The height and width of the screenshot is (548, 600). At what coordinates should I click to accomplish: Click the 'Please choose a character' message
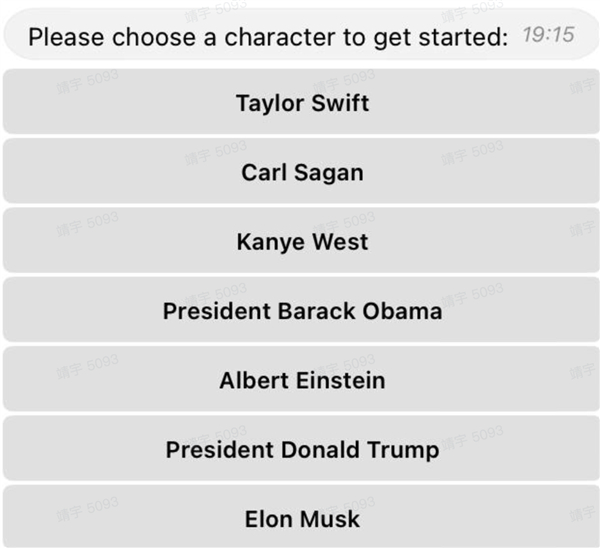[268, 37]
